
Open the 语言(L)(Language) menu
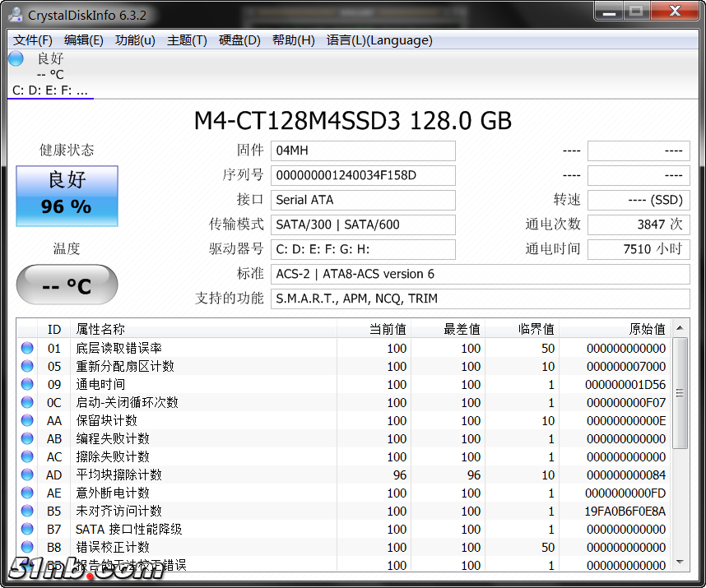click(x=379, y=40)
